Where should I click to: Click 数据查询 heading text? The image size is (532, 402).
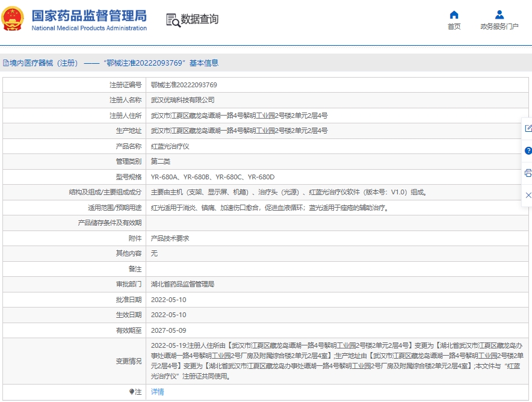(x=200, y=19)
